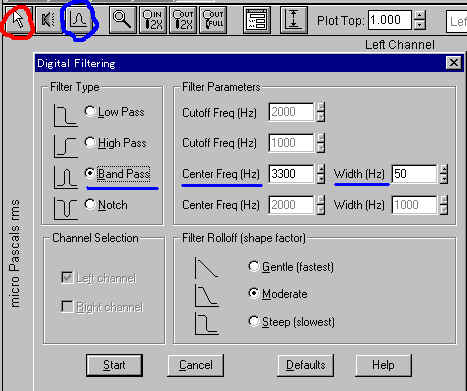
Task: Select the magnifying glass zoom tool
Action: click(122, 20)
